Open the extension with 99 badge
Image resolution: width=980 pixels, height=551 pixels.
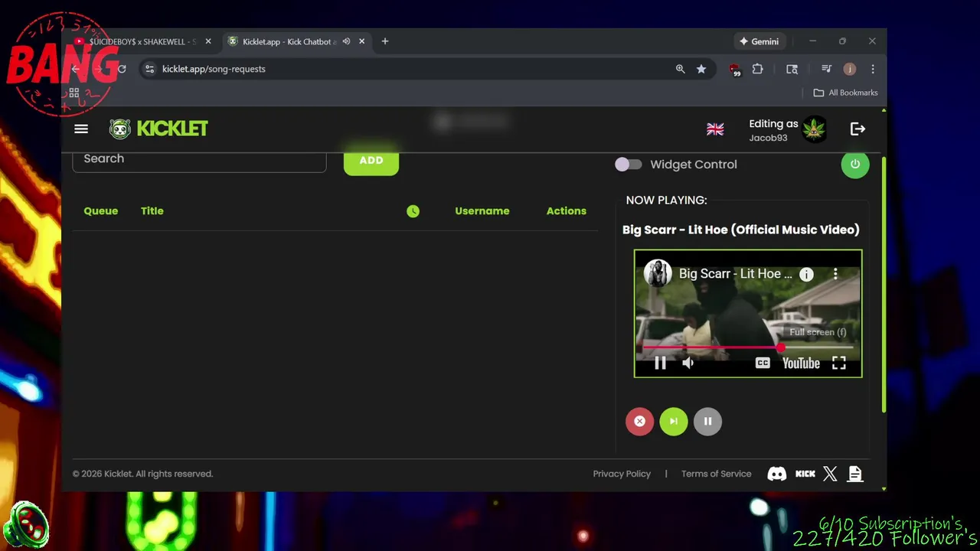tap(735, 70)
